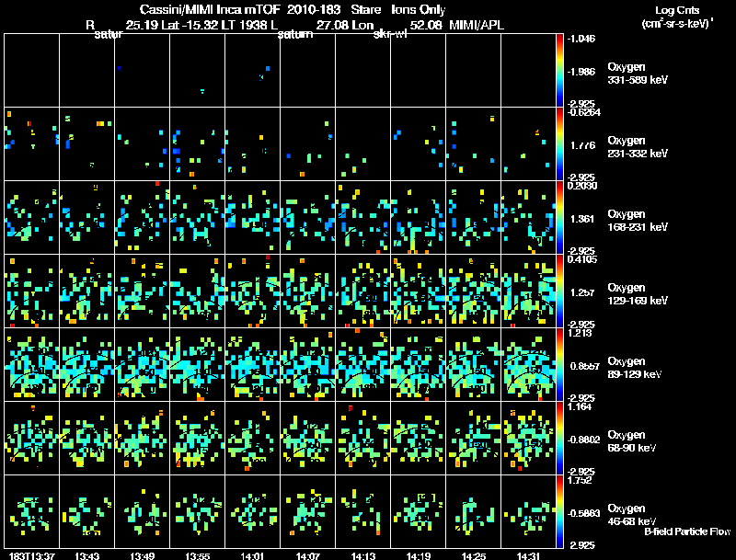Image resolution: width=736 pixels, height=560 pixels.
Task: Select the 14:07 time tick label
Action: pos(306,554)
